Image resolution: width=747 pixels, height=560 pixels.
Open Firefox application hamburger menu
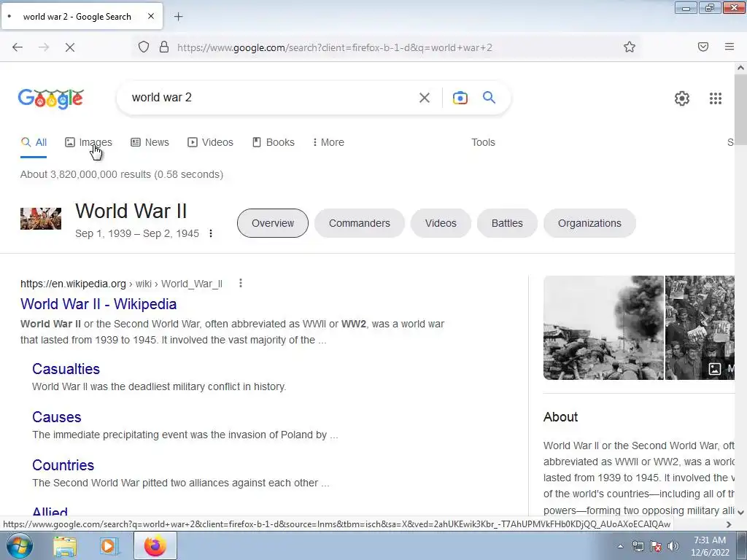(x=729, y=47)
